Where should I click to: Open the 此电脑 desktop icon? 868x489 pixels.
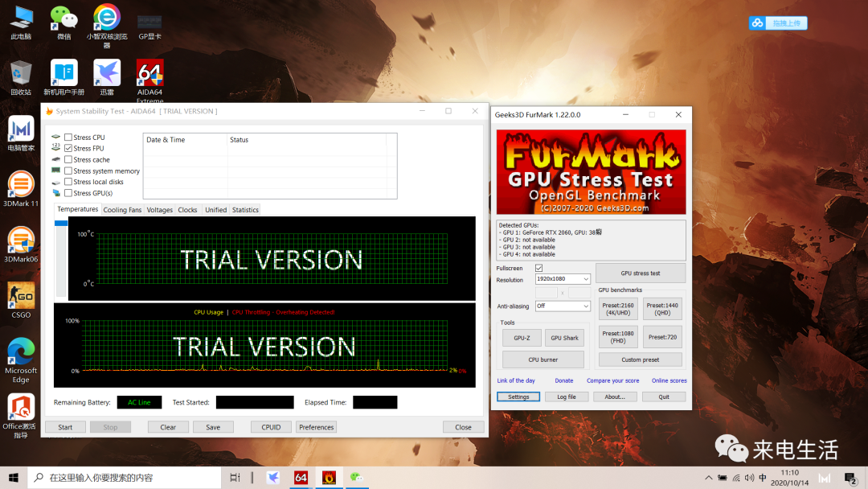point(21,23)
